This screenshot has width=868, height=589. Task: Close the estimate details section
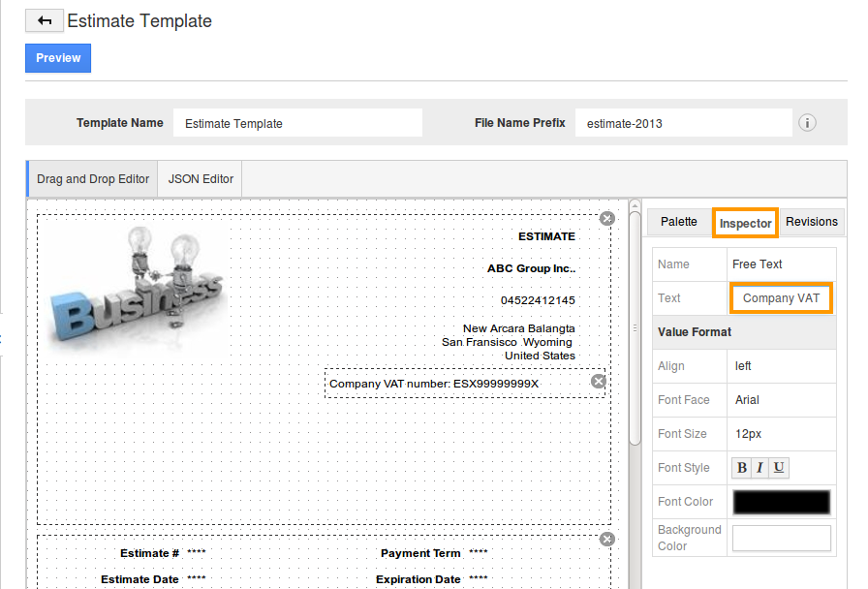(607, 539)
